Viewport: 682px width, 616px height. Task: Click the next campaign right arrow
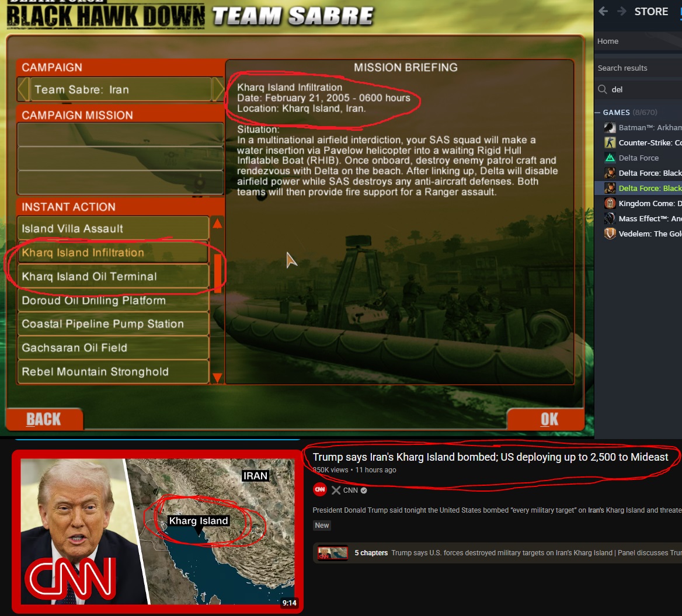(217, 89)
